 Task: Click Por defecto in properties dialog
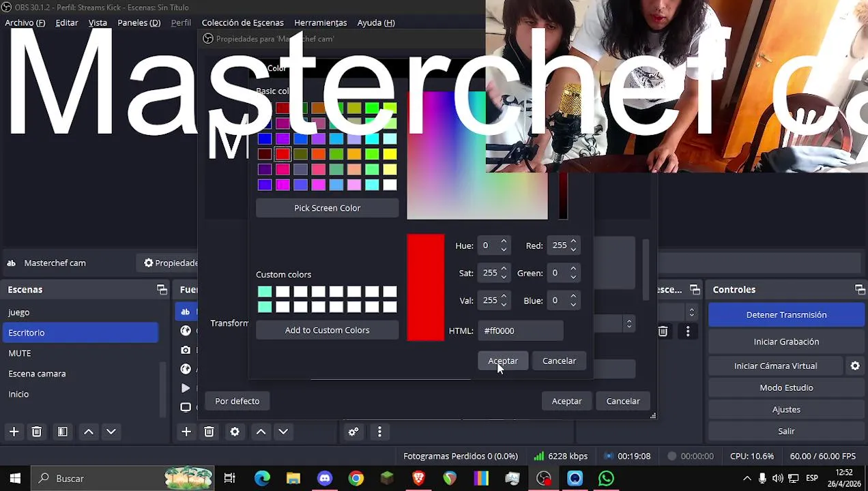point(237,401)
